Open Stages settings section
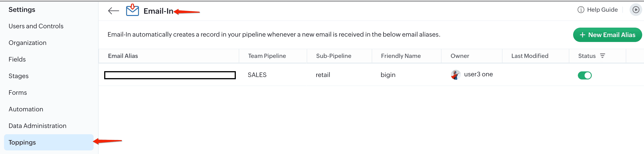This screenshot has width=644, height=154. click(x=18, y=76)
